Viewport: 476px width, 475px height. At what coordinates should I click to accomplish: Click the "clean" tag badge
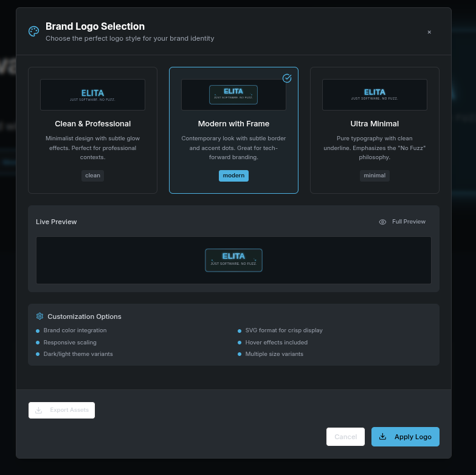(92, 176)
